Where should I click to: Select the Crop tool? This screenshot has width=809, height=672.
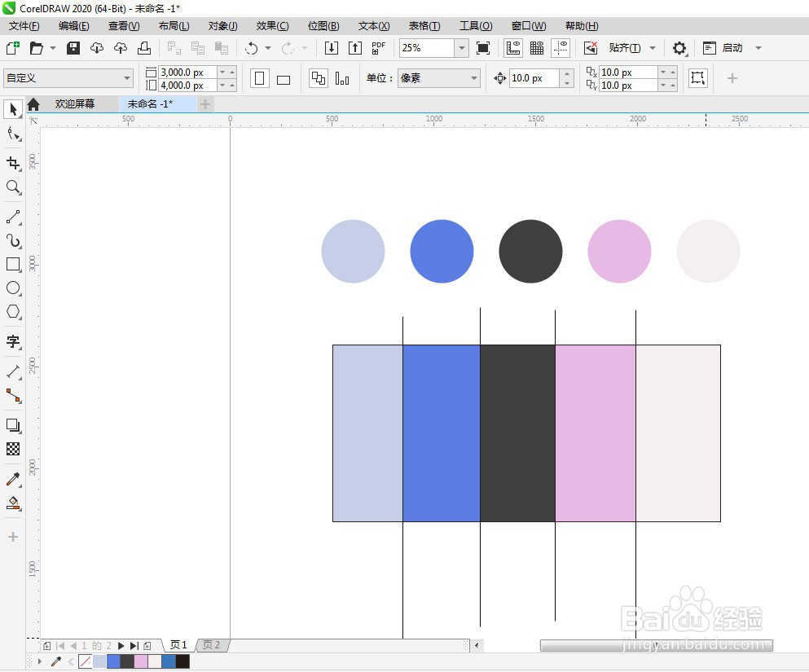coord(13,163)
